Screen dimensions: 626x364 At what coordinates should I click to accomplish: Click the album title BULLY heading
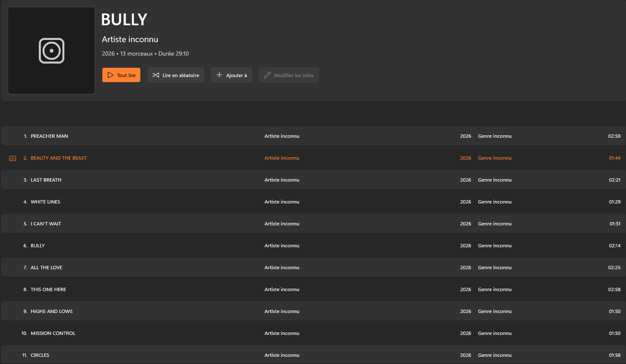(x=124, y=19)
